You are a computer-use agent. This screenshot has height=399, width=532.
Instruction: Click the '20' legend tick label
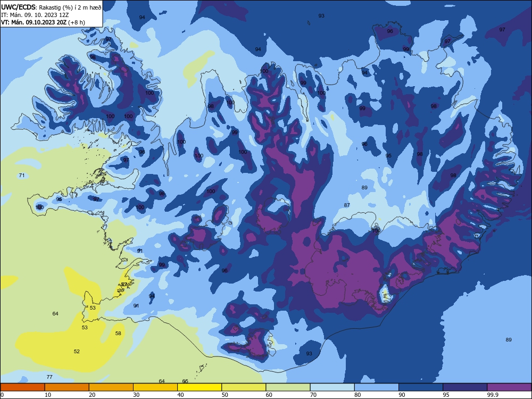pyautogui.click(x=92, y=395)
